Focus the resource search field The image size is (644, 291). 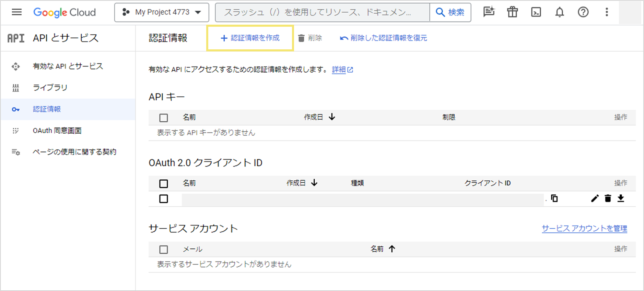(322, 12)
